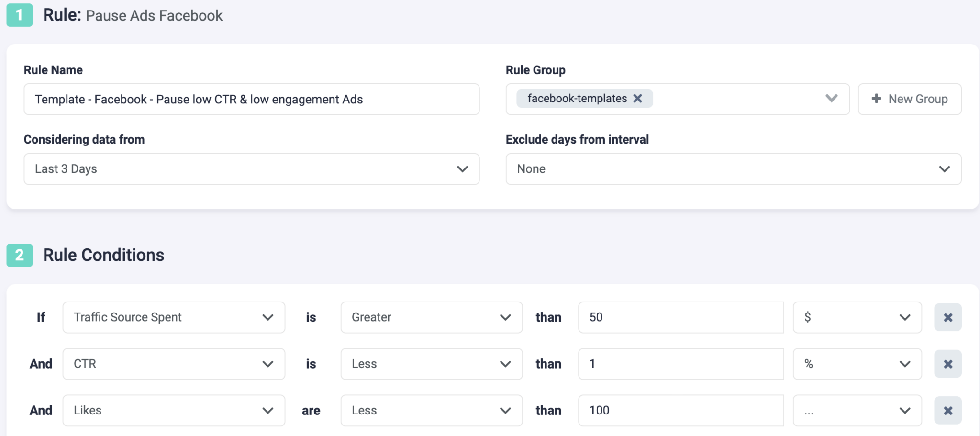Click the CTR threshold field containing 1

point(681,364)
